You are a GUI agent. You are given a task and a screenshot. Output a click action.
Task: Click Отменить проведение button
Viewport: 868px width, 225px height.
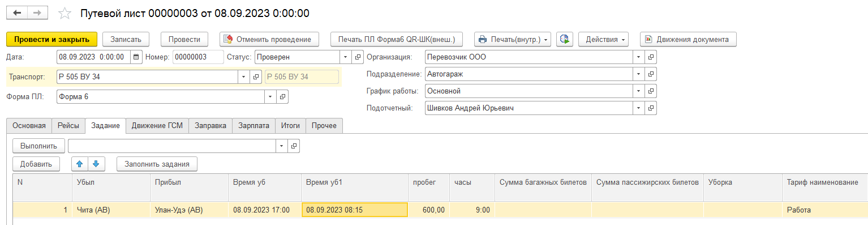tap(269, 39)
